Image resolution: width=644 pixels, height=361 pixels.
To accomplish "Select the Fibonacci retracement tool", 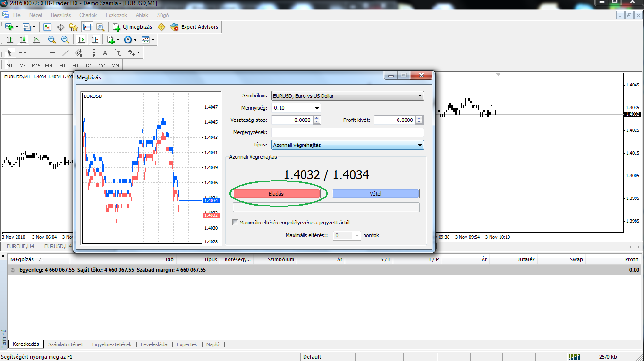I will 92,52.
